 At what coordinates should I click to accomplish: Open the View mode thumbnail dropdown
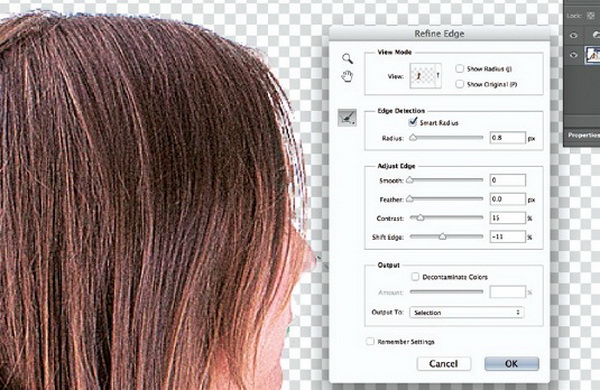[426, 76]
